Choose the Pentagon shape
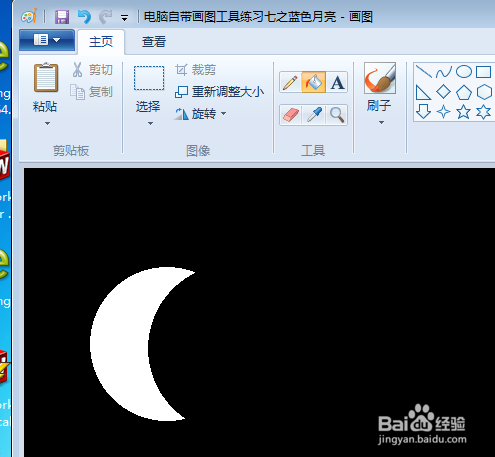Image resolution: width=495 pixels, height=457 pixels. point(464,92)
